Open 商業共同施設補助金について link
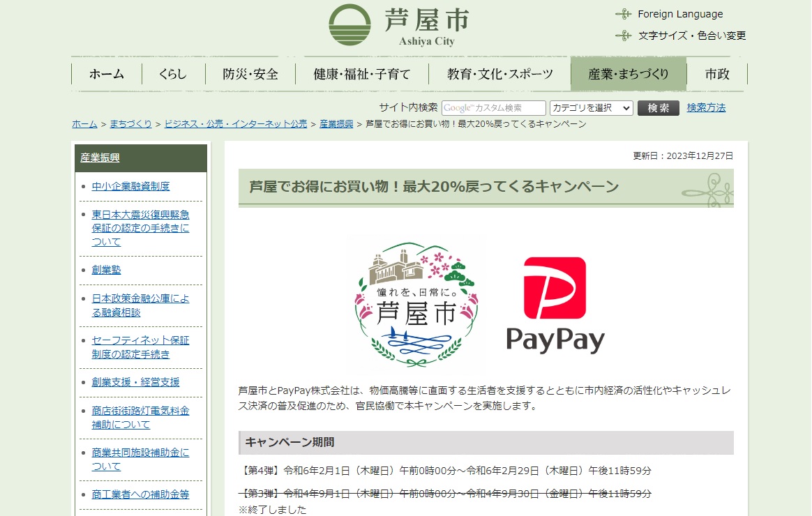The width and height of the screenshot is (812, 516). (x=140, y=460)
